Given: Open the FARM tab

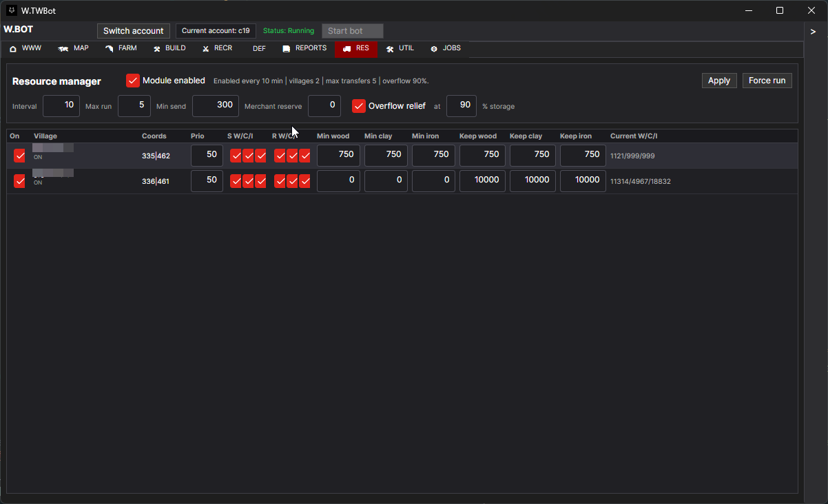Looking at the screenshot, I should coord(121,49).
